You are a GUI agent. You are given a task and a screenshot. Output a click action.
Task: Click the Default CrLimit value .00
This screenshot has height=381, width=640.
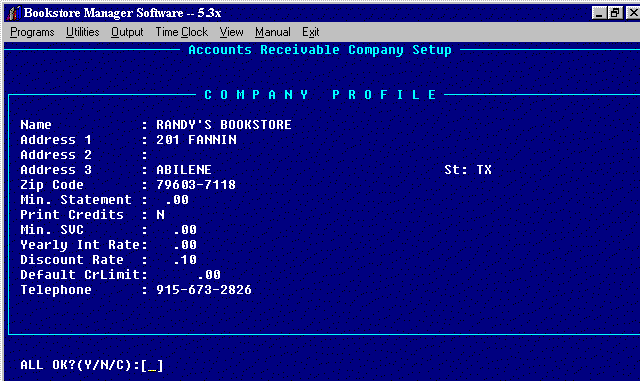(x=209, y=274)
